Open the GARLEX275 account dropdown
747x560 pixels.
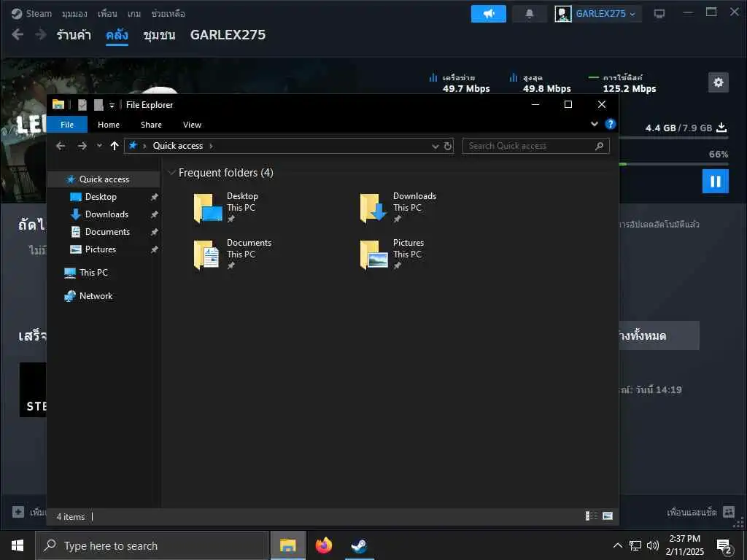point(598,13)
